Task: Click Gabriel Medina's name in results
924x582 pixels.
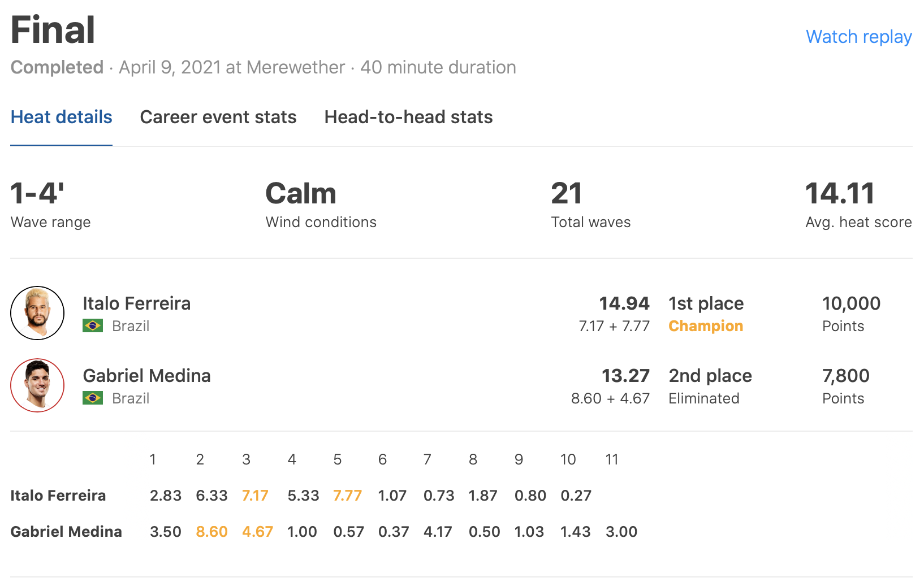Action: pos(146,376)
